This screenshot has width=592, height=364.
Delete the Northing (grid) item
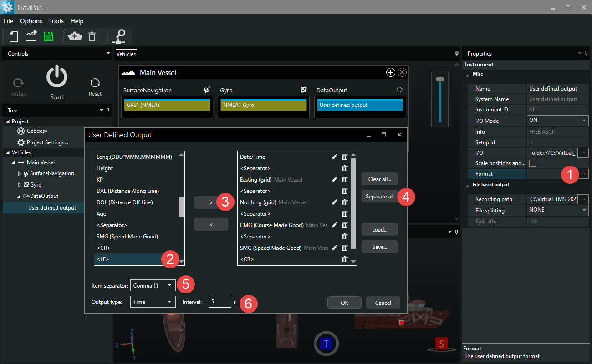345,202
